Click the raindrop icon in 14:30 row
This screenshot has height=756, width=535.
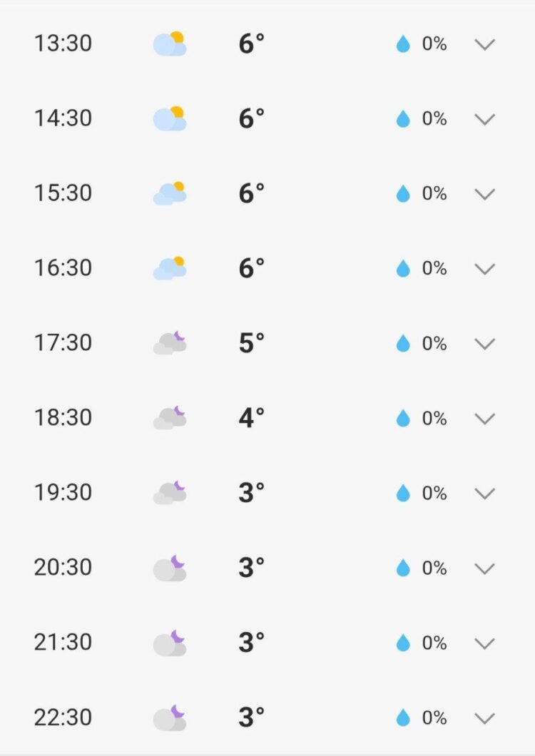coord(403,119)
